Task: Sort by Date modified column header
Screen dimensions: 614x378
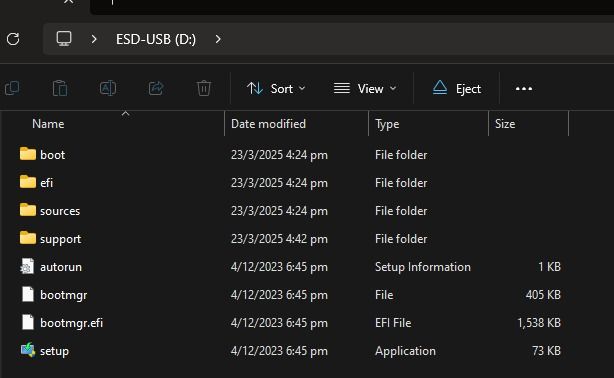Action: (268, 124)
